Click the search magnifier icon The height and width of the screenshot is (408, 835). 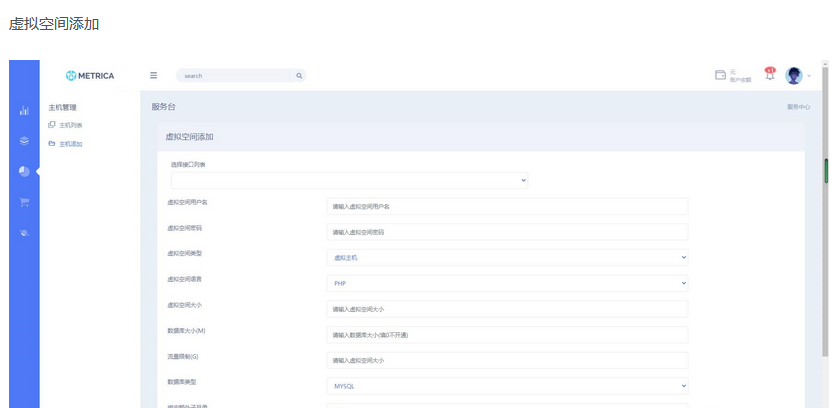coord(299,76)
